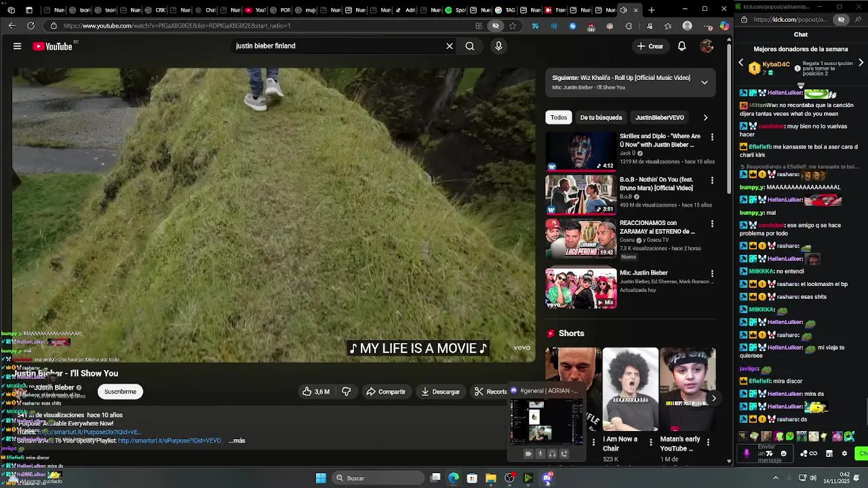Go to YouTube home via logo
The height and width of the screenshot is (488, 868).
53,46
